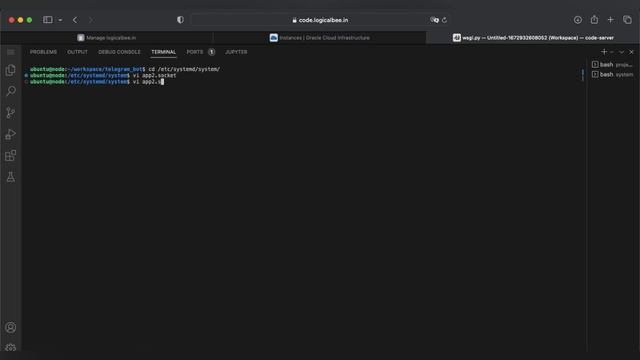Screen dimensions: 640x360
Task: Click the translate icon in the address bar
Action: click(x=434, y=20)
